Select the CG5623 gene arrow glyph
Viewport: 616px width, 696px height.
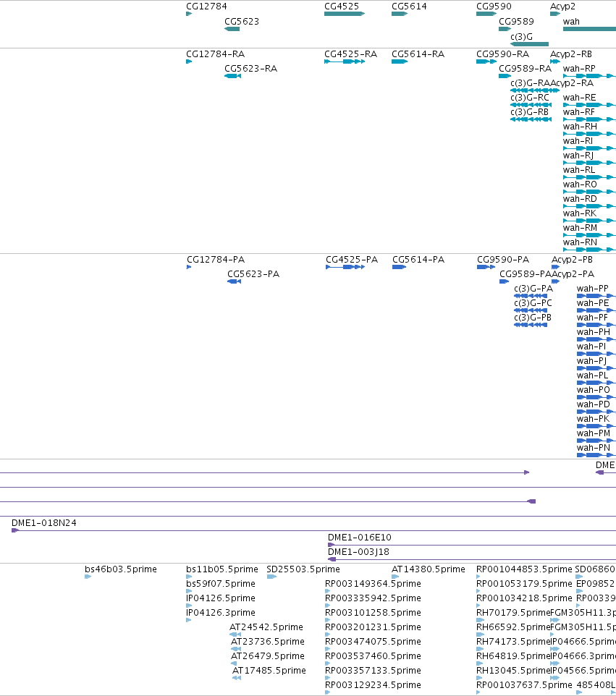(232, 29)
